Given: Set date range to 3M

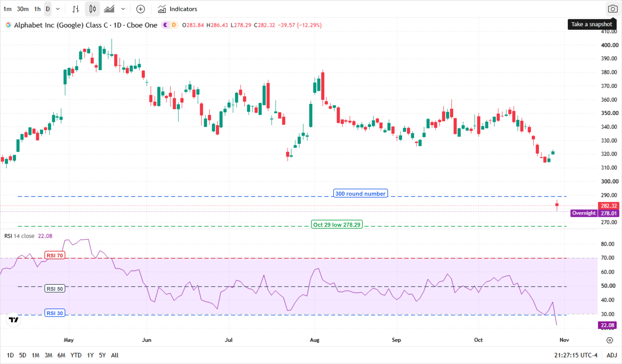Looking at the screenshot, I should point(48,355).
